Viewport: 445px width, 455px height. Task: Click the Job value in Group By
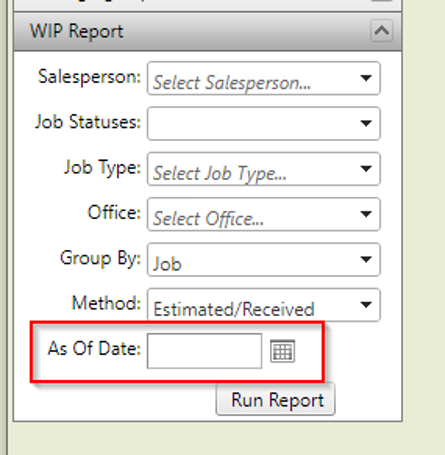pyautogui.click(x=167, y=264)
